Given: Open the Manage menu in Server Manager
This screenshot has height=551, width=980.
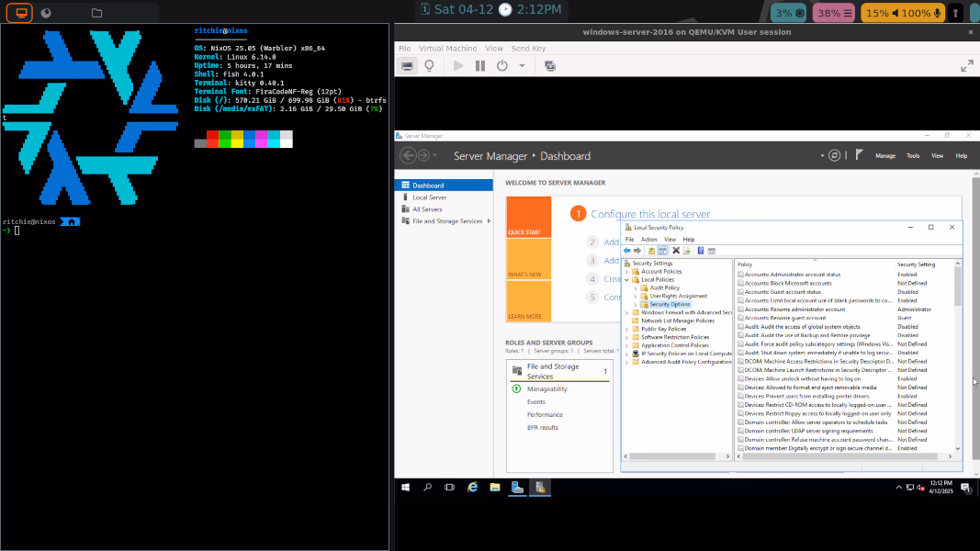Looking at the screenshot, I should (x=885, y=155).
